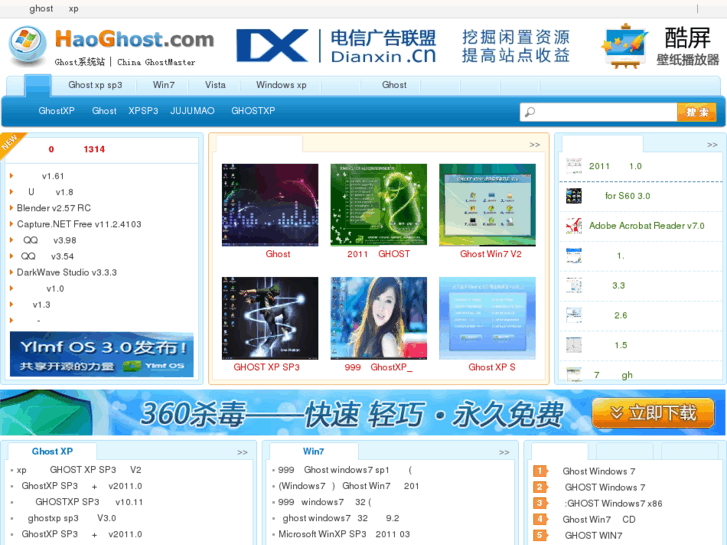Click the icon beside the 3.3 entry

tap(574, 285)
